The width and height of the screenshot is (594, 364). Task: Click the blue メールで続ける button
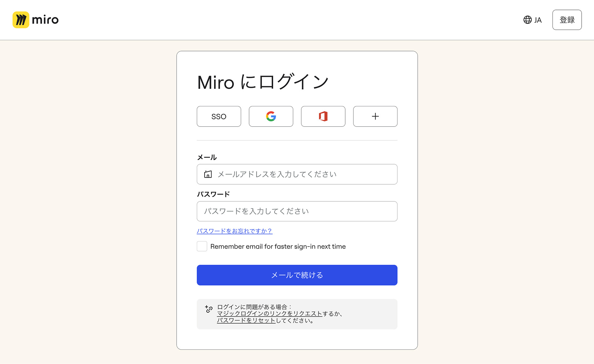(297, 275)
